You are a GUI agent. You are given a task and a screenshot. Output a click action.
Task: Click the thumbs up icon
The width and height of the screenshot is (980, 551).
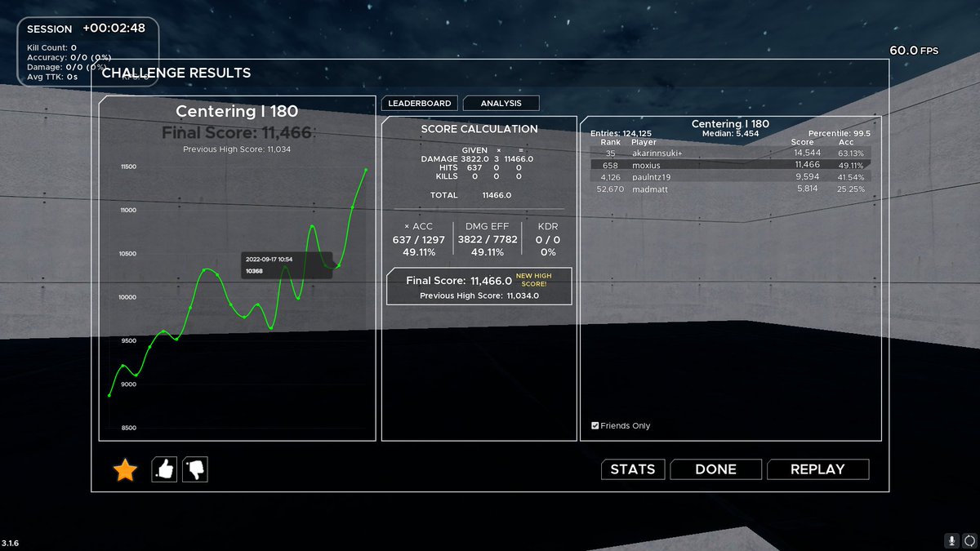click(x=164, y=469)
